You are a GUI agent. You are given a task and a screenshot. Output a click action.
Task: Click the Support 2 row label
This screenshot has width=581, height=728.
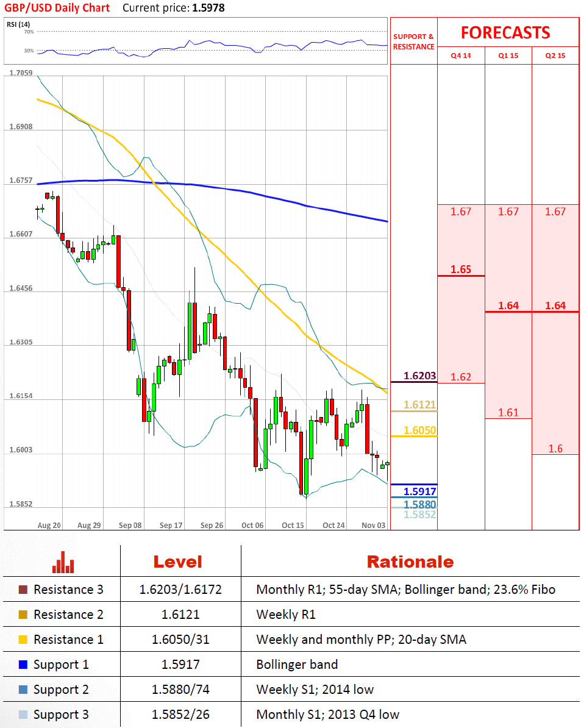point(61,690)
